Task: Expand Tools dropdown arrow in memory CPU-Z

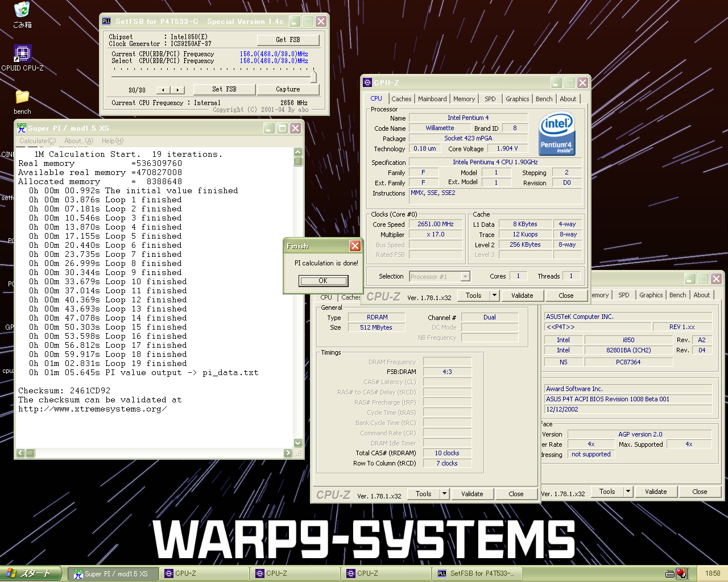Action: tap(445, 494)
